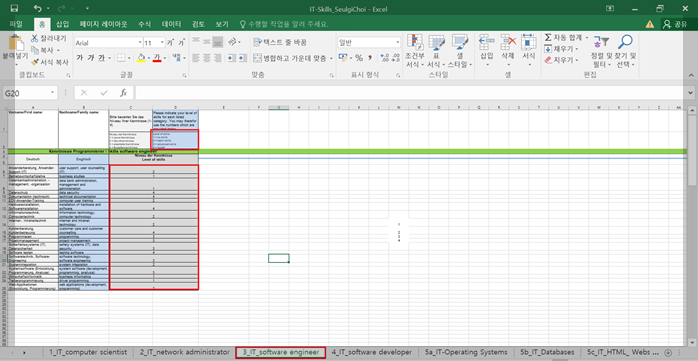
Task: Click the Undo arrow icon
Action: point(38,8)
